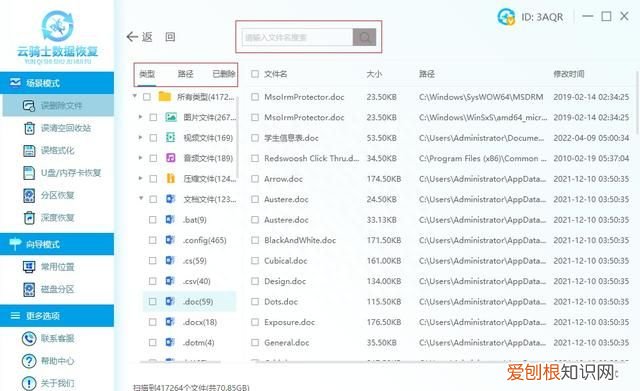Open 磁盘分区 disk partition
The height and width of the screenshot is (391, 640).
point(49,289)
